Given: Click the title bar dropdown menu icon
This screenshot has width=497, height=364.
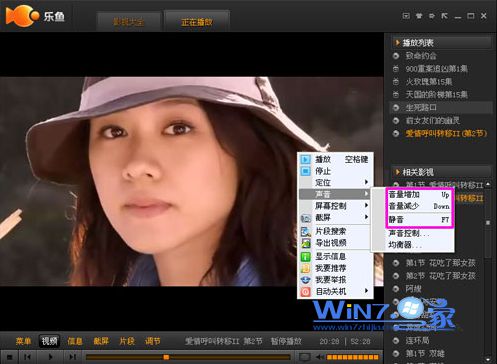Looking at the screenshot, I should [x=406, y=16].
